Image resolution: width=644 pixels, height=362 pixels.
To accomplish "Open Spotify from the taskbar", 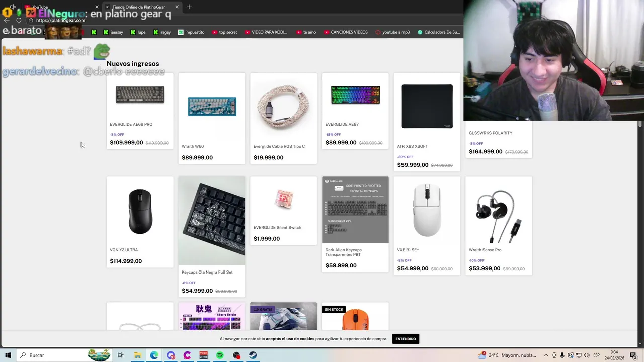I will click(220, 355).
